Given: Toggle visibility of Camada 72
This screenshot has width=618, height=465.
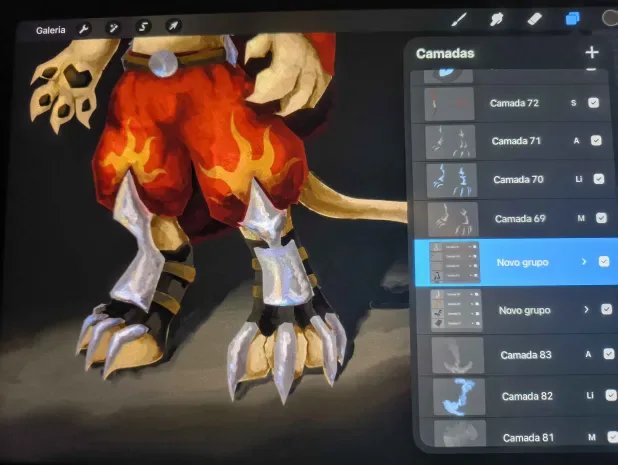Looking at the screenshot, I should coord(594,103).
